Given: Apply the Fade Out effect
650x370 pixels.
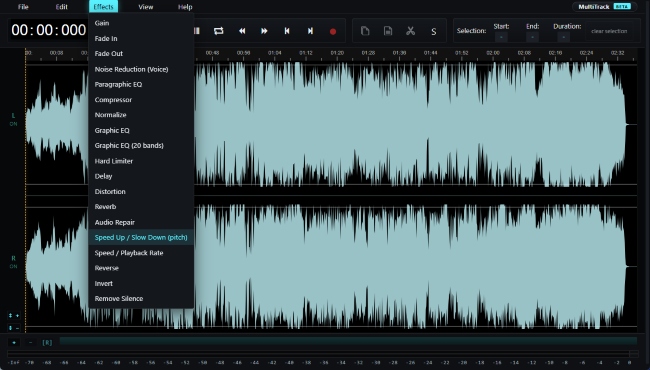Looking at the screenshot, I should coord(141,53).
